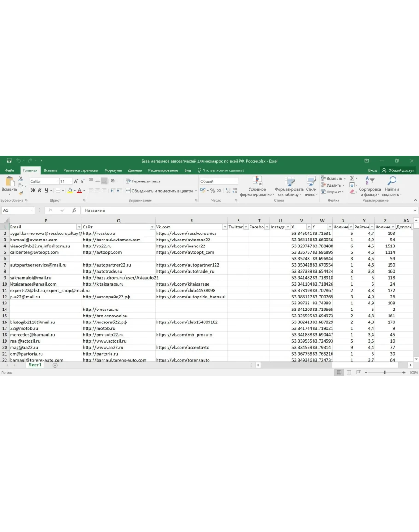Align cell text to the right
419x532 pixels.
(x=105, y=191)
